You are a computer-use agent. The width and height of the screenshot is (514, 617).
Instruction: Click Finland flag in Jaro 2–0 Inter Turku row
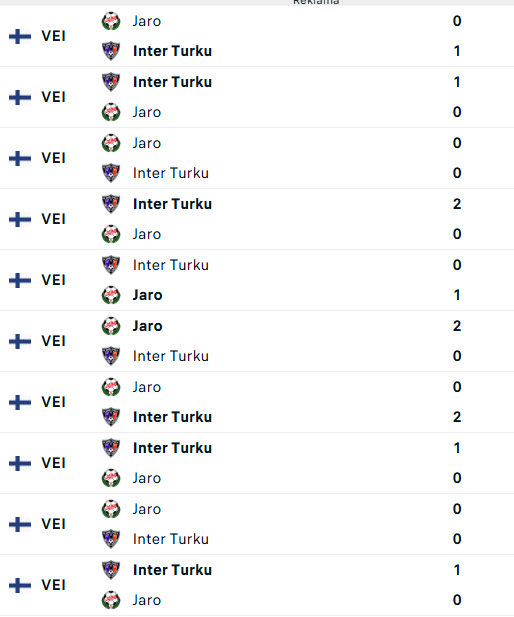tap(20, 342)
